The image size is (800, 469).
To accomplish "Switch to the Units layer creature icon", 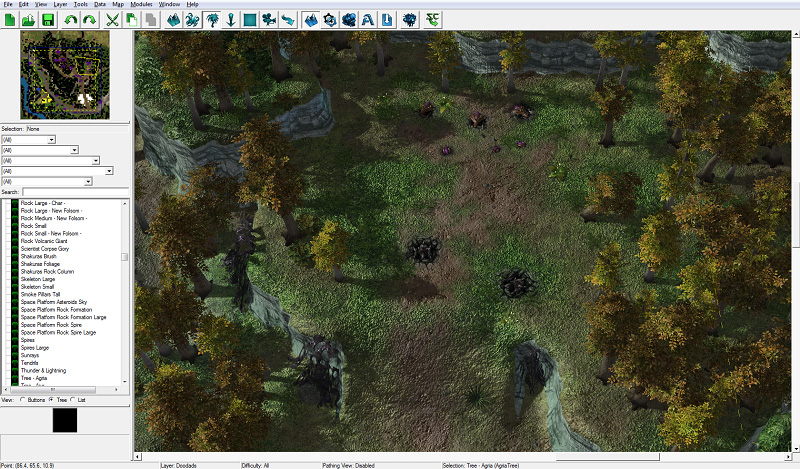I will point(192,20).
